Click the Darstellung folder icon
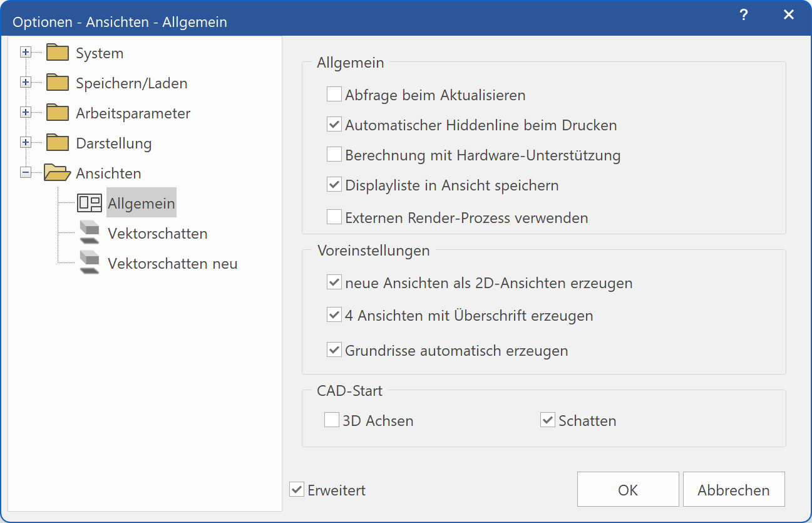The width and height of the screenshot is (812, 523). (x=57, y=143)
